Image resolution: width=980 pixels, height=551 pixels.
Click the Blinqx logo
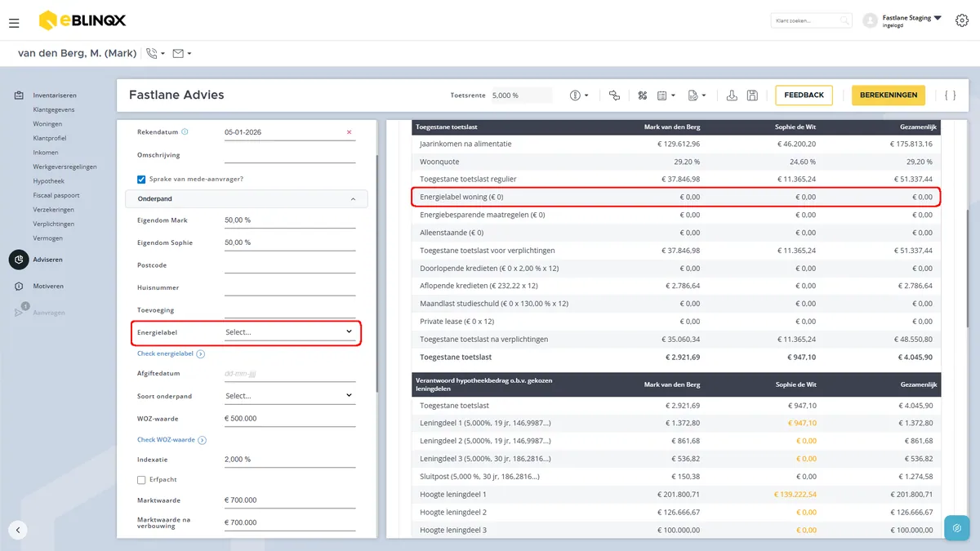(x=82, y=20)
